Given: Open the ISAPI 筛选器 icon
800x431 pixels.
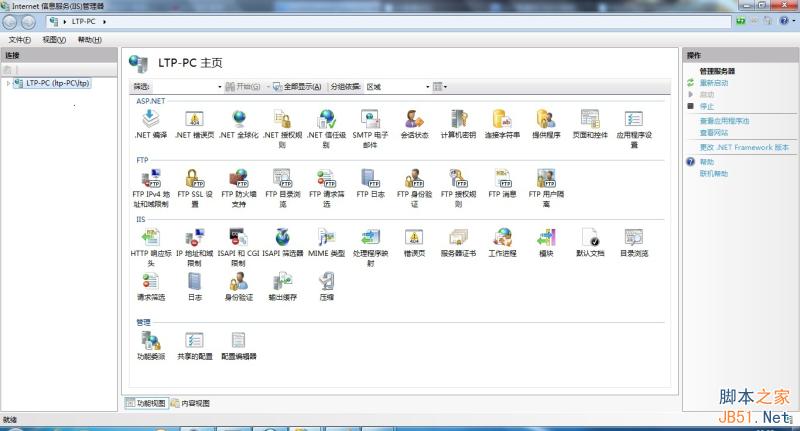Looking at the screenshot, I should point(282,238).
